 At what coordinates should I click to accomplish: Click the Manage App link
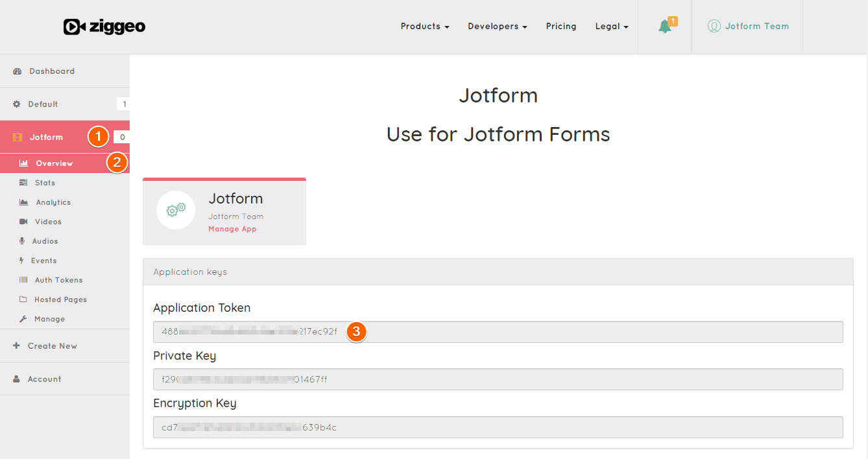click(232, 229)
